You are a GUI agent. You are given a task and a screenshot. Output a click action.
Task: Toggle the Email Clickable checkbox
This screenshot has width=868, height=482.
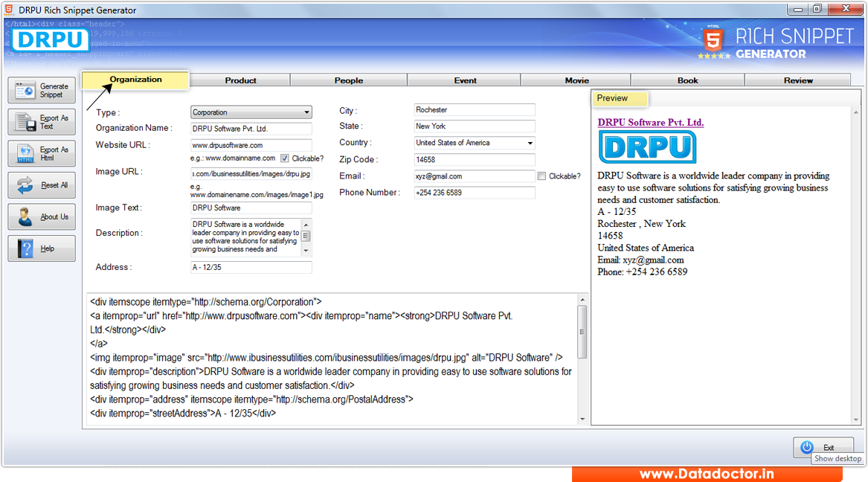(x=542, y=176)
